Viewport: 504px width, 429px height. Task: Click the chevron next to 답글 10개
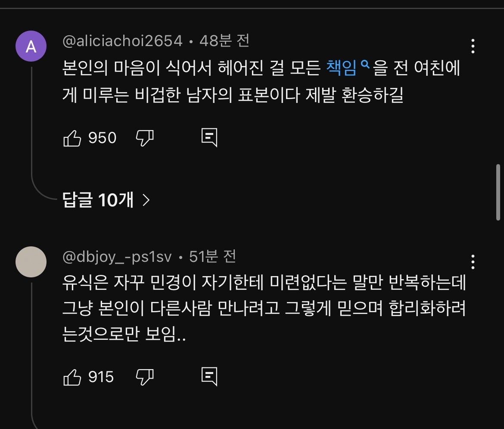pyautogui.click(x=146, y=200)
